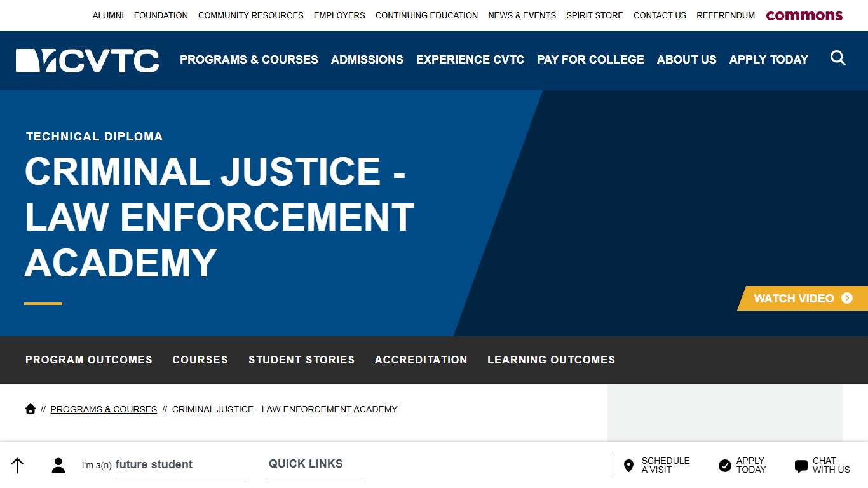Select the ACCREDITATION section tab
Viewport: 868px width, 488px height.
(421, 360)
